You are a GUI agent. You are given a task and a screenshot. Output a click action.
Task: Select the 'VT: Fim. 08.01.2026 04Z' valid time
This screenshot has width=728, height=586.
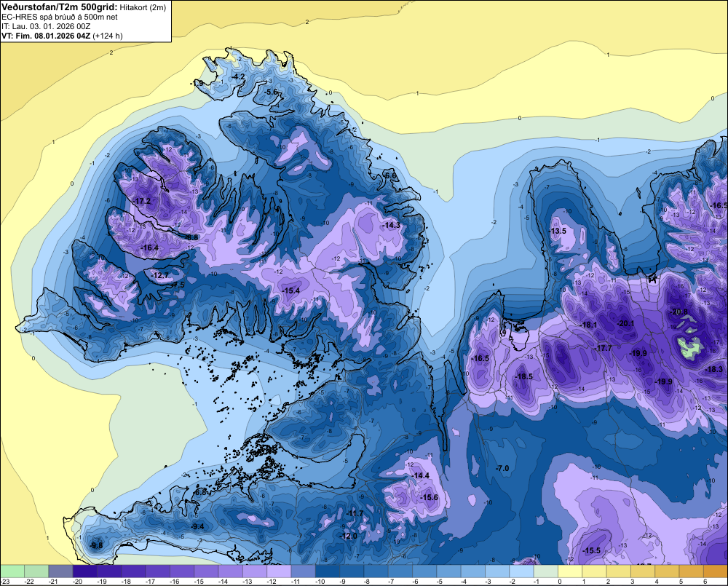pyautogui.click(x=46, y=36)
